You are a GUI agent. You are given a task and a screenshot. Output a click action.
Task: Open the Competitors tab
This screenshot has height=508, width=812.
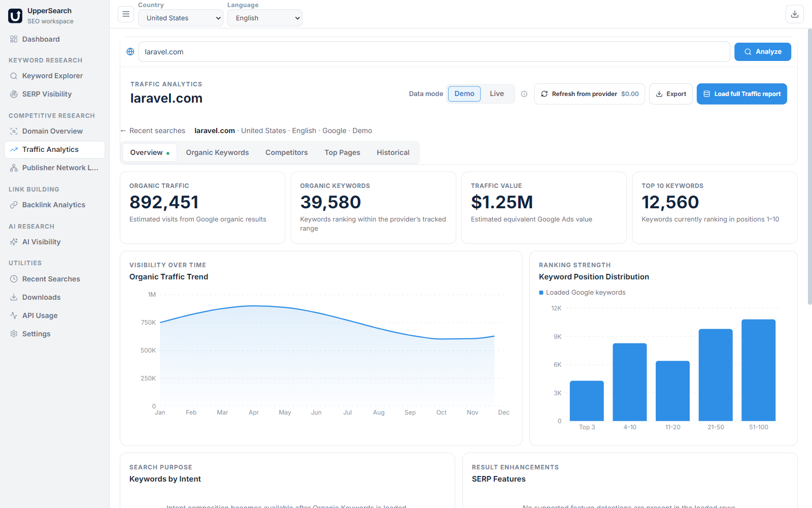click(x=287, y=152)
